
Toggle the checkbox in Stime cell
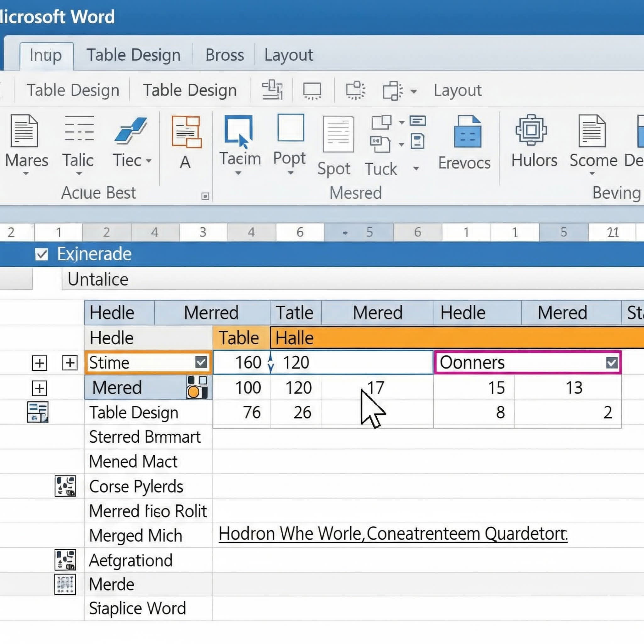(x=201, y=362)
